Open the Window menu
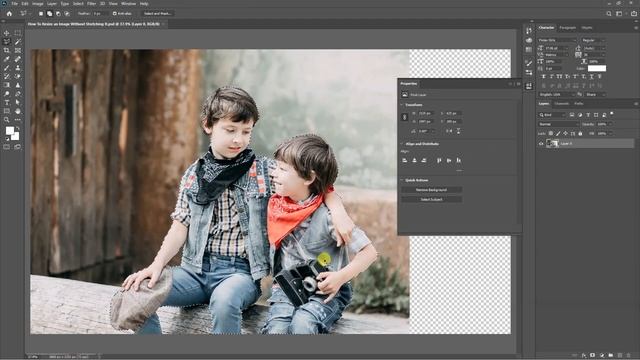The height and width of the screenshot is (360, 640). tap(129, 4)
